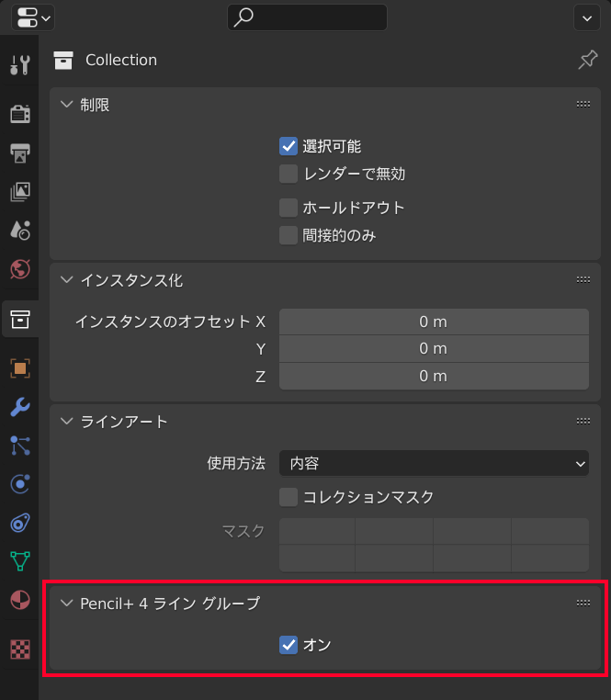611x700 pixels.
Task: Click the instance offset Z field
Action: (434, 376)
